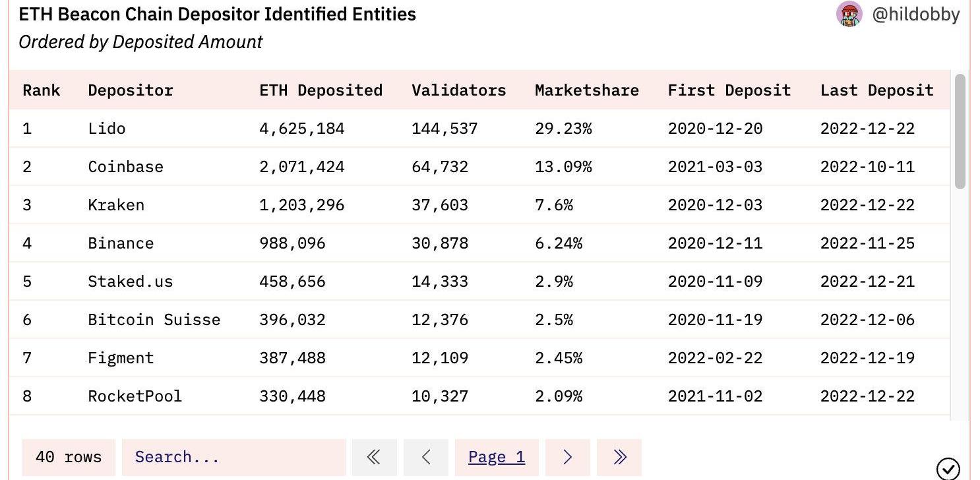
Task: Click the 387,488 ETH deposited value
Action: tap(293, 358)
